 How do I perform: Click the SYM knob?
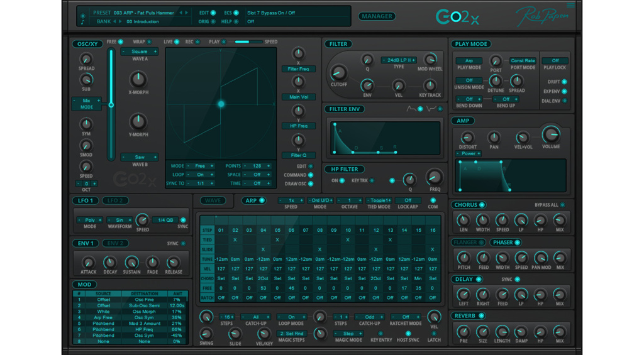[x=86, y=124]
